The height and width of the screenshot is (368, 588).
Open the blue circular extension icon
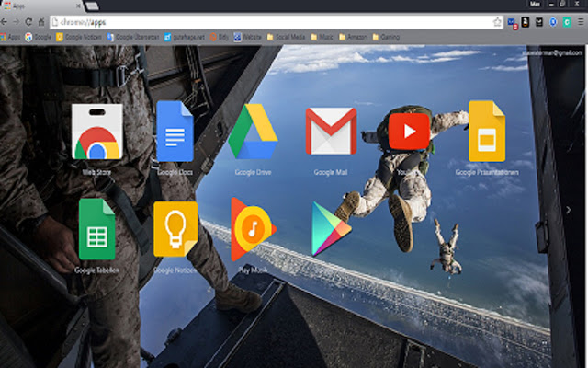(x=553, y=22)
